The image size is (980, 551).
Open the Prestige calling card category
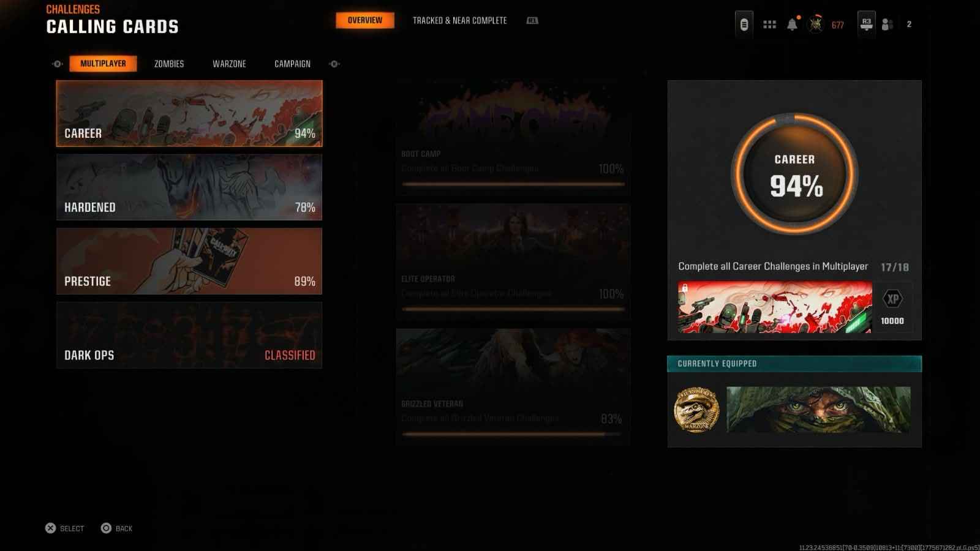[189, 261]
